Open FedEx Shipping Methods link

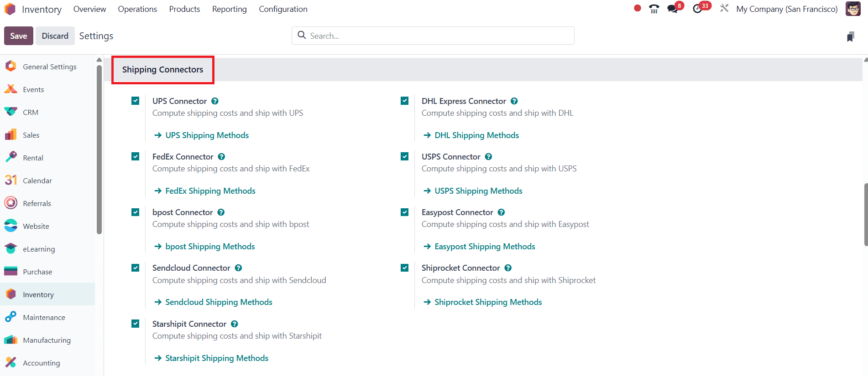205,191
